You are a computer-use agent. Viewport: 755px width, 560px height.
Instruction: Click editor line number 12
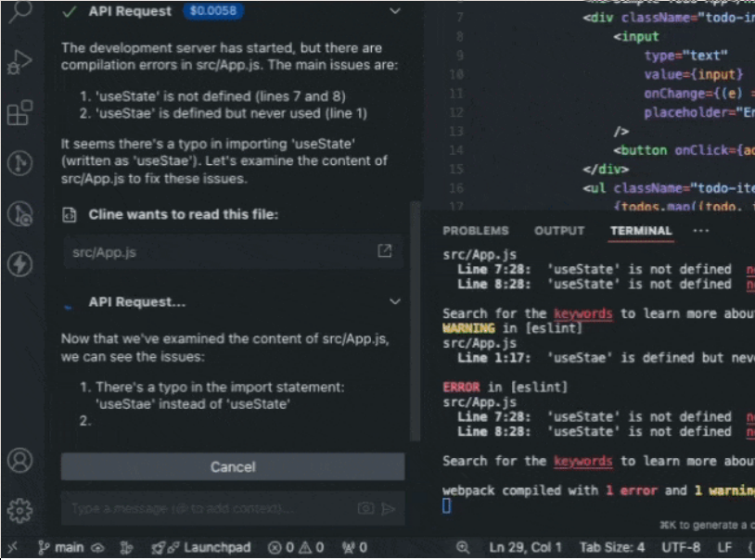tap(456, 112)
